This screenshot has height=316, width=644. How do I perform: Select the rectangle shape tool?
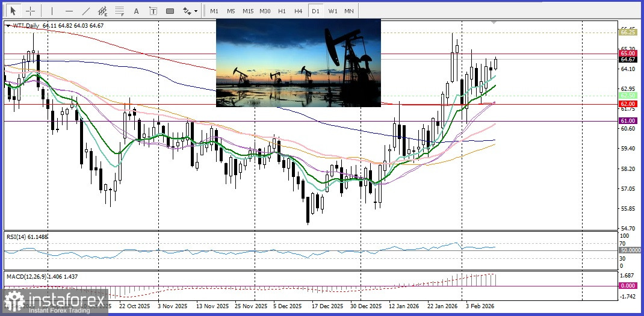(x=170, y=11)
